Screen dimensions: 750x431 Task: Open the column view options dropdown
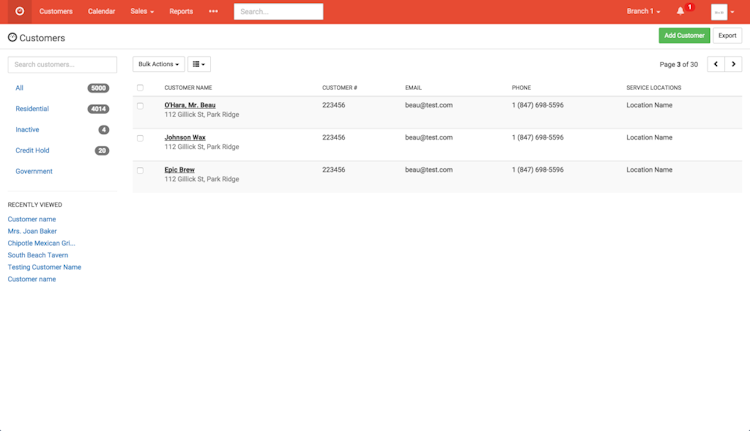[x=199, y=64]
